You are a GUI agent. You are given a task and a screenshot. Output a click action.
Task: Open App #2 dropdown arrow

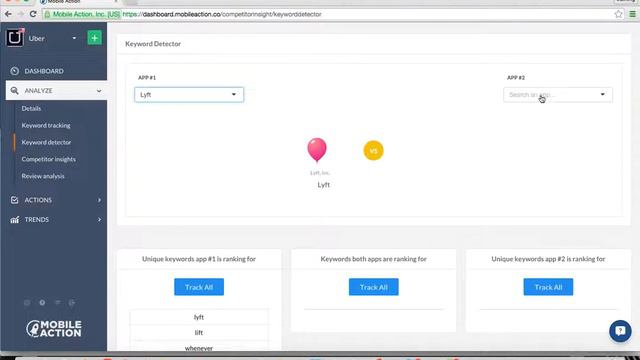click(602, 94)
